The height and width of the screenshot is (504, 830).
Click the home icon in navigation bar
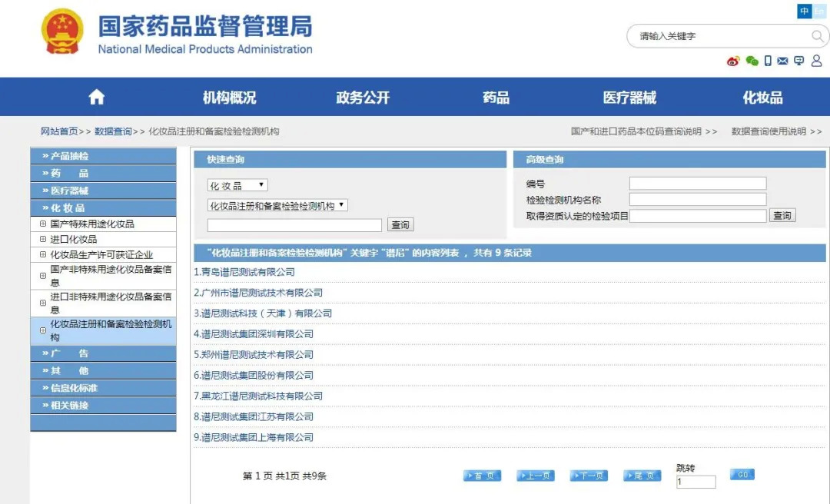pyautogui.click(x=96, y=97)
